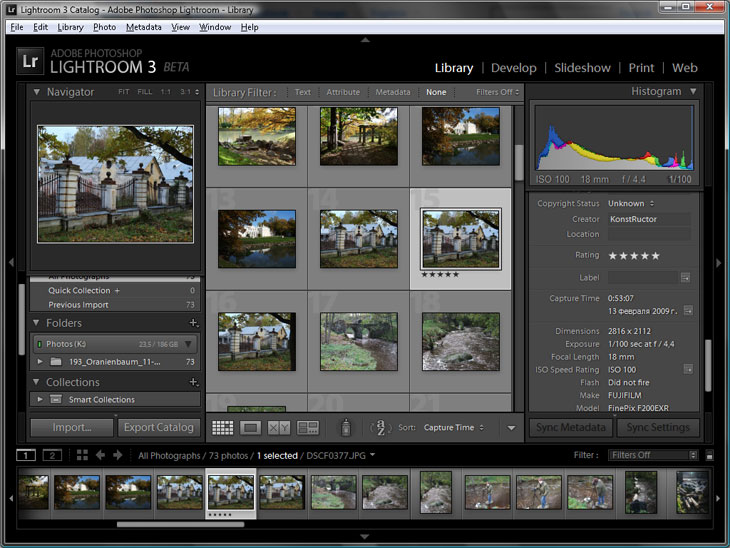
Task: Open the Label field options icon
Action: point(685,277)
